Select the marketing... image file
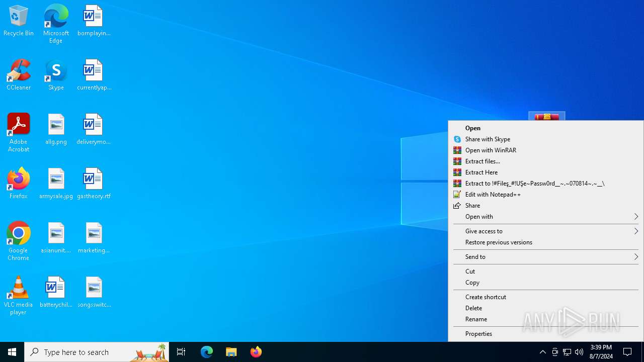 tap(94, 238)
